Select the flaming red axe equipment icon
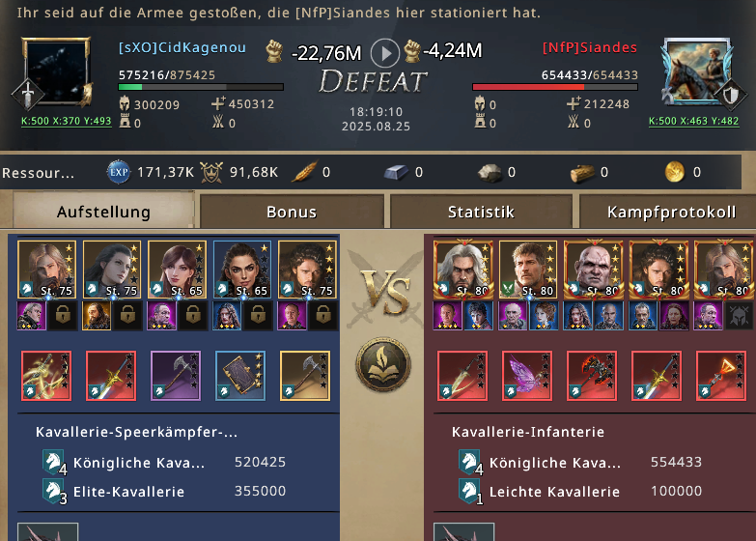756x541 pixels. coord(592,376)
